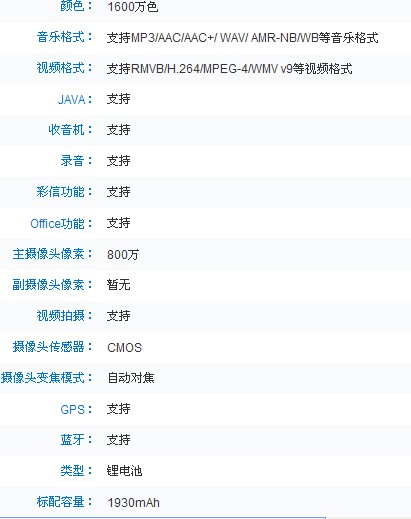Click the 颜色 label at top
Screen dimensions: 411x519
click(x=72, y=6)
